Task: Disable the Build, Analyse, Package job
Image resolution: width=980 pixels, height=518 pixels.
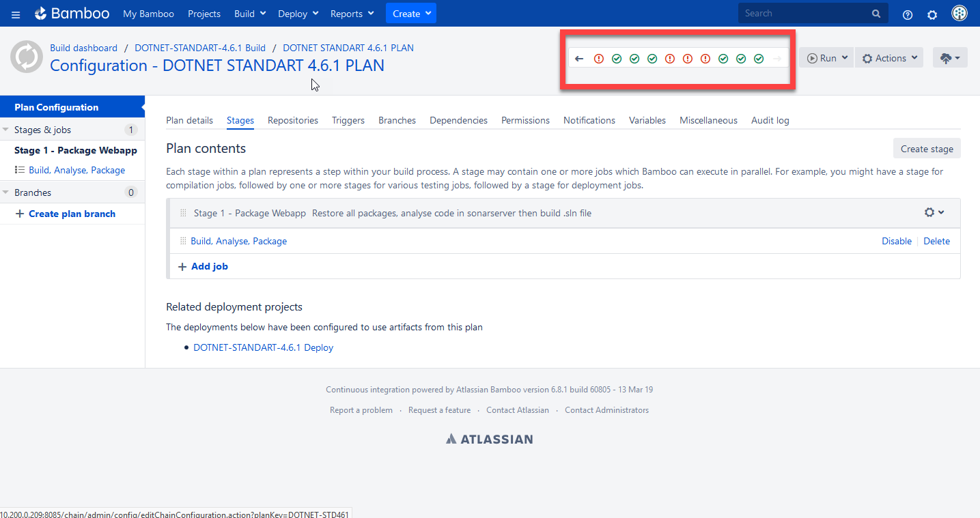Action: pyautogui.click(x=897, y=241)
